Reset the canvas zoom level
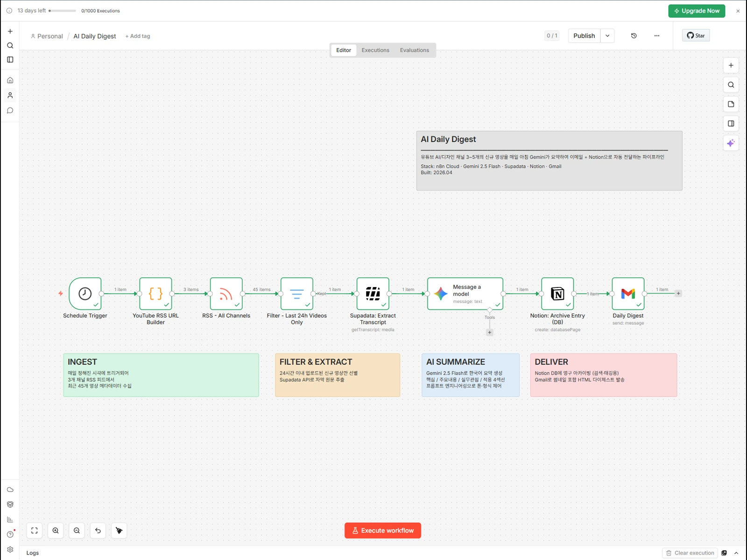This screenshot has width=747, height=560. pyautogui.click(x=98, y=531)
